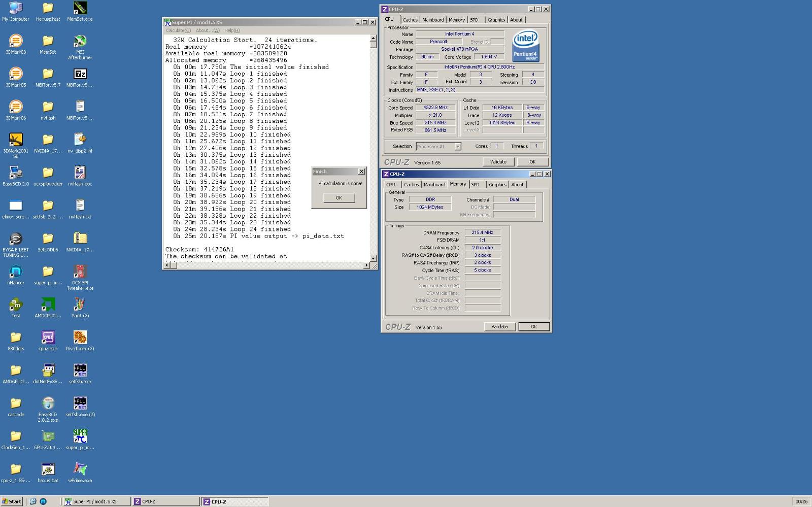812x507 pixels.
Task: Open the HexuspiFast folder
Action: pos(48,11)
